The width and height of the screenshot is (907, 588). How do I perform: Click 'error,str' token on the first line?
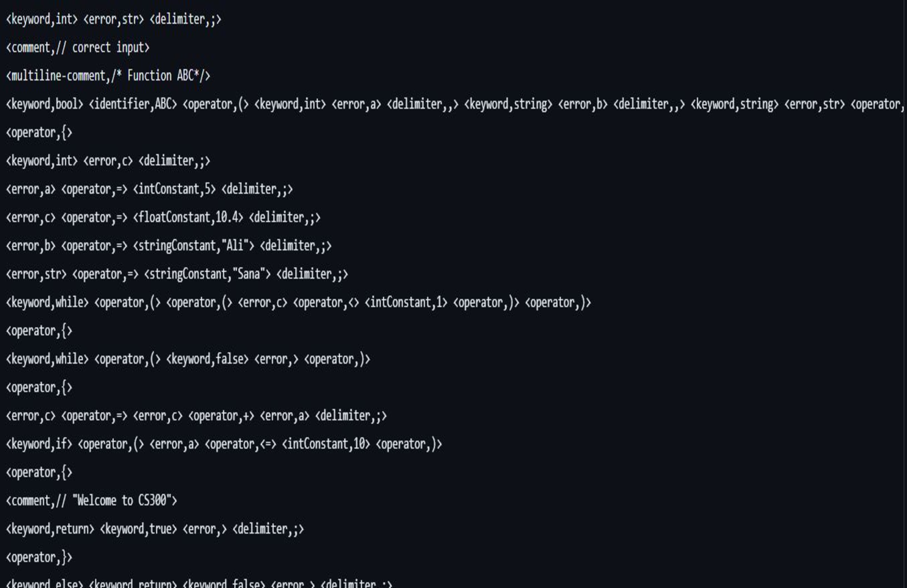point(114,19)
